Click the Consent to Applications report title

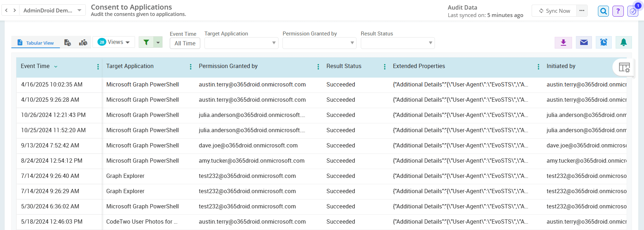click(131, 7)
